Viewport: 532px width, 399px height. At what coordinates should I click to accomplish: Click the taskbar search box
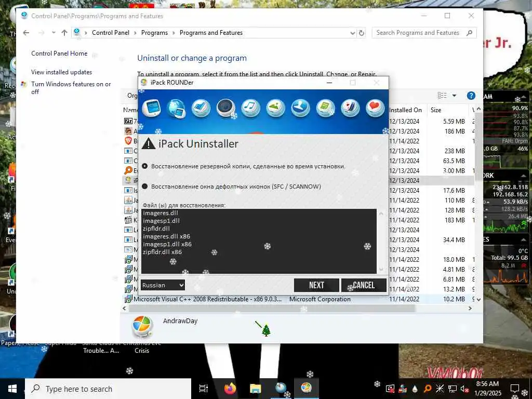pyautogui.click(x=108, y=389)
